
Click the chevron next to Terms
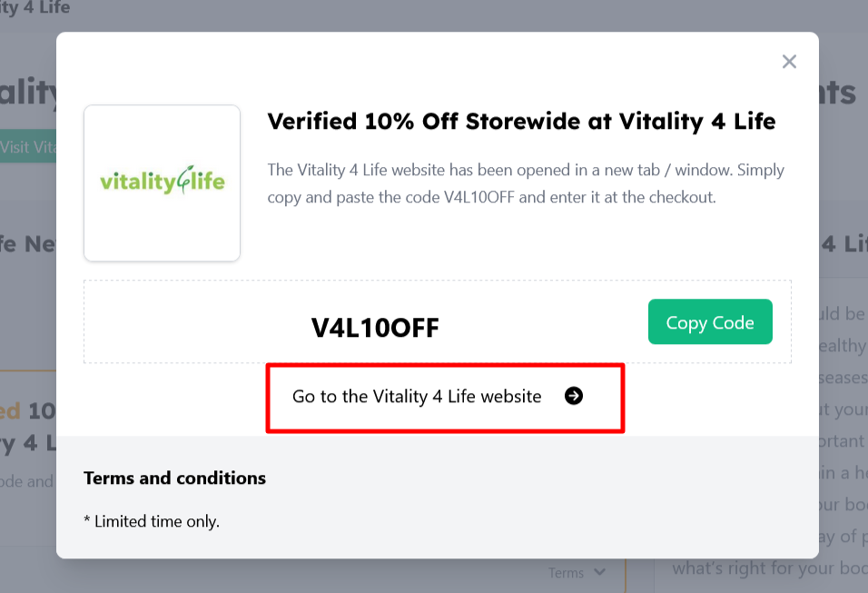600,573
